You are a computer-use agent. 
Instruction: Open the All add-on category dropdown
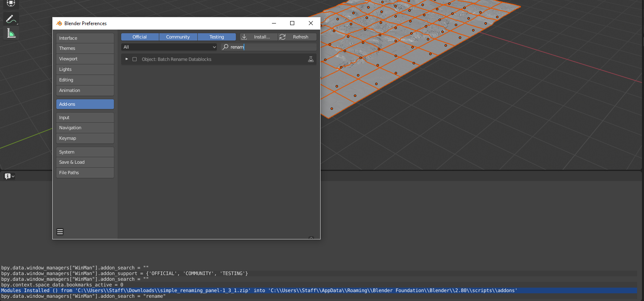pos(169,47)
